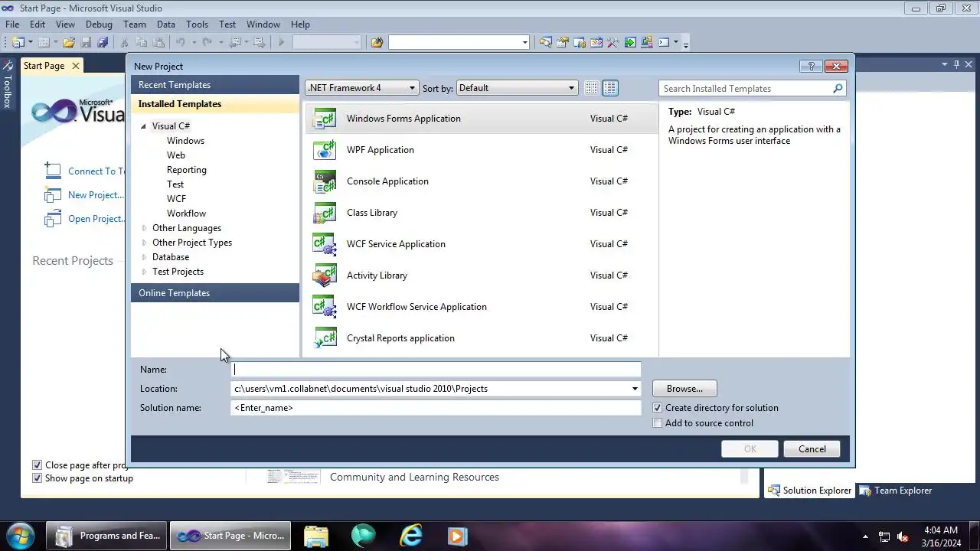
Task: Open the Online Templates section
Action: tap(215, 293)
